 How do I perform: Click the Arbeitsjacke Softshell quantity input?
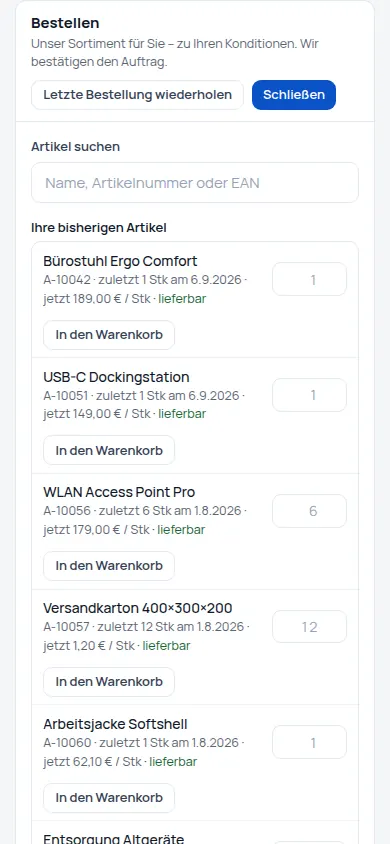point(309,742)
